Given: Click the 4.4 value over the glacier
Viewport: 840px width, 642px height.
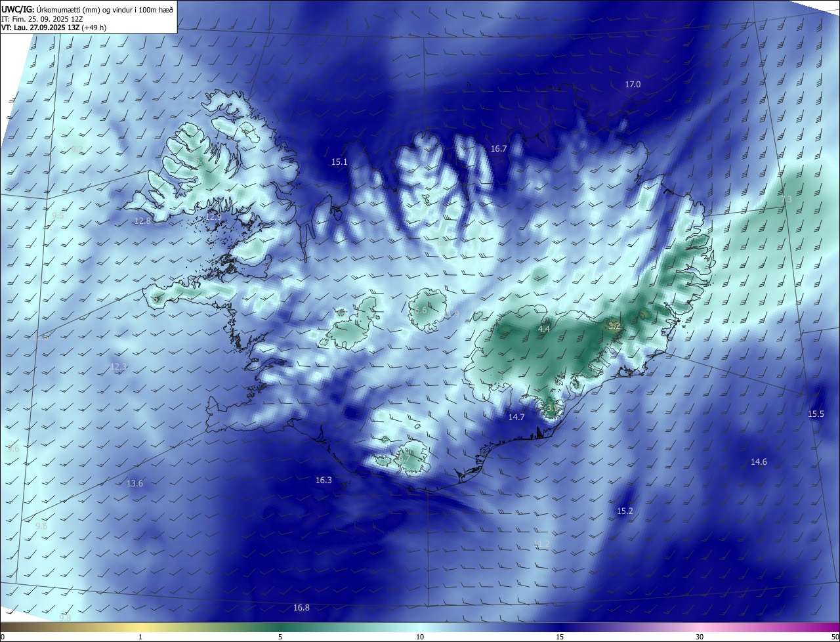Looking at the screenshot, I should click(x=544, y=328).
